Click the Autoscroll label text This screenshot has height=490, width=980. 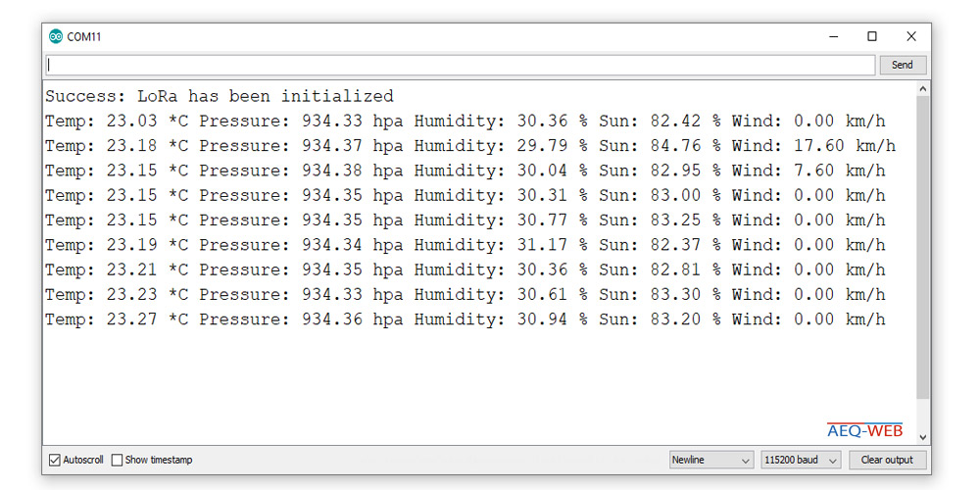83,460
